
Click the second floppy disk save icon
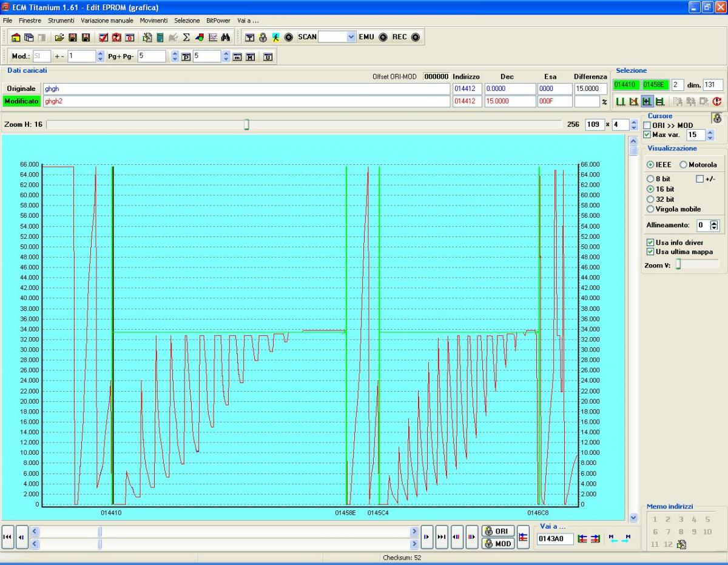(x=86, y=38)
